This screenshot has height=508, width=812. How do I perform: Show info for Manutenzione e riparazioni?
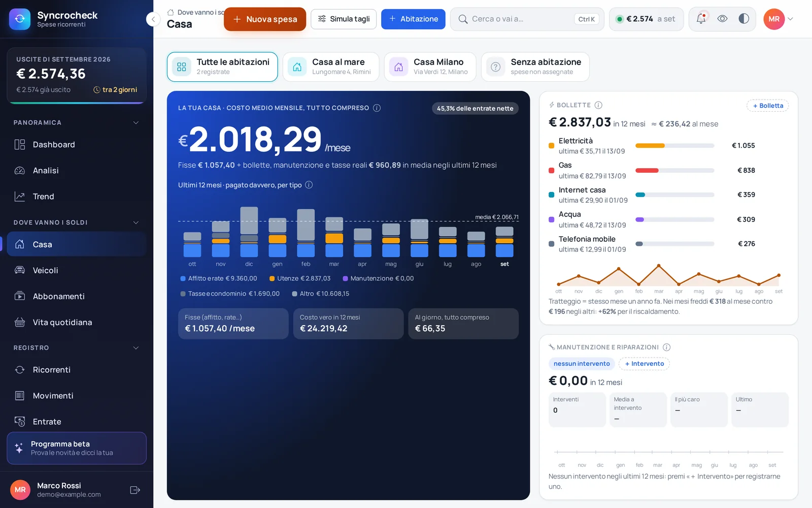tap(667, 347)
